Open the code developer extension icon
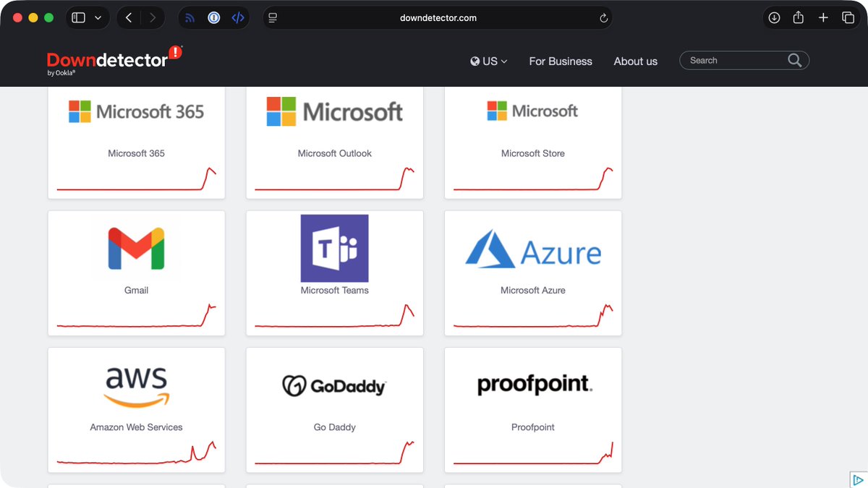868x488 pixels. (238, 18)
